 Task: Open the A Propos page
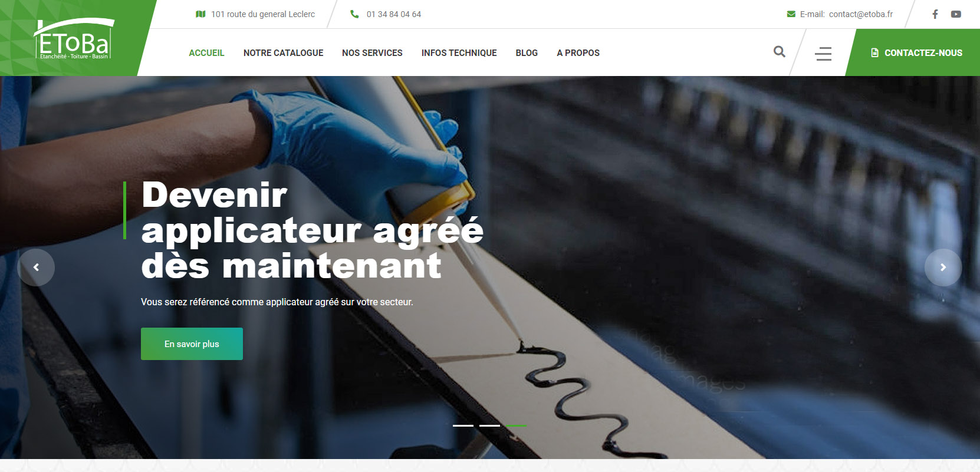(x=578, y=53)
